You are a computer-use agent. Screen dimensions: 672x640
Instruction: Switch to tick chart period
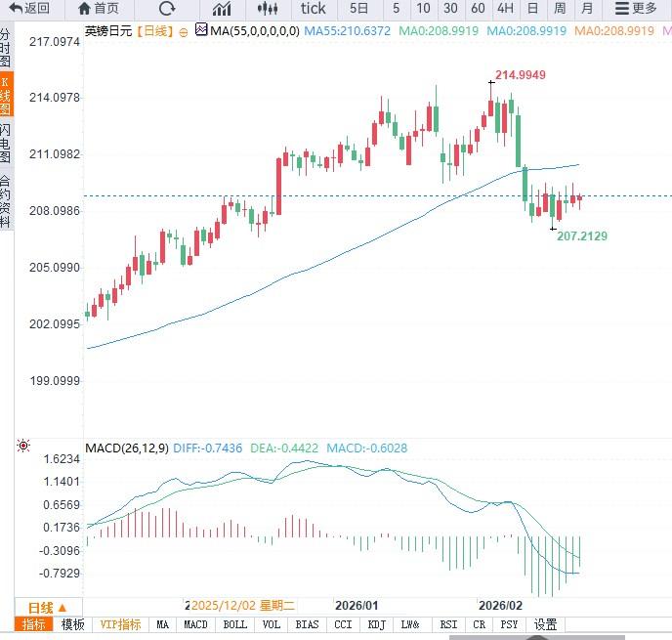[x=313, y=9]
